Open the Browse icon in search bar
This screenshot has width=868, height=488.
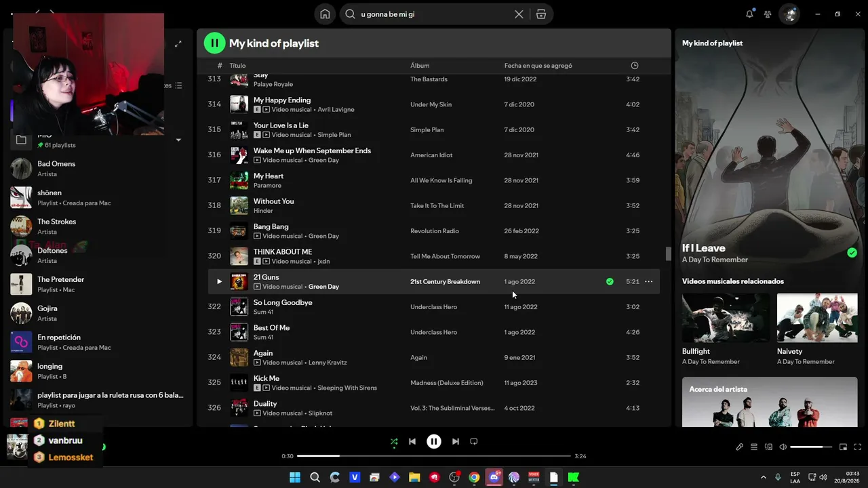(x=541, y=14)
